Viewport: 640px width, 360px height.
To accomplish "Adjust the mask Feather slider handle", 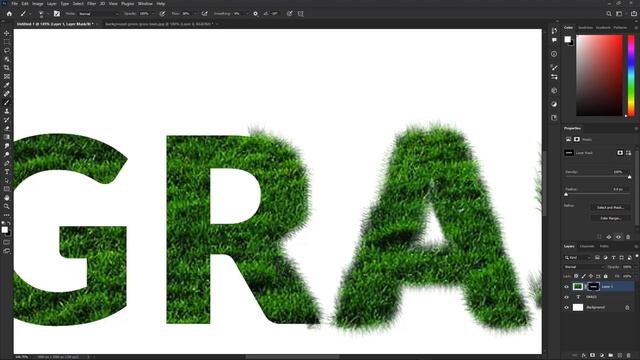I will [566, 195].
